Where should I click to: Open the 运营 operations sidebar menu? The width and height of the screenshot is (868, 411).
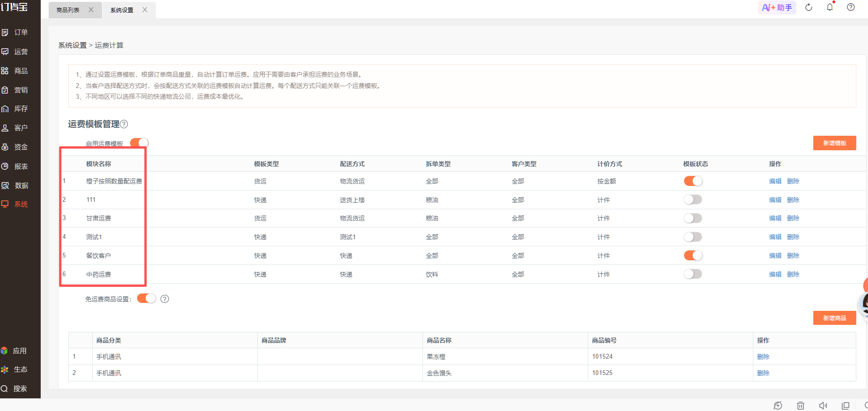pos(15,51)
